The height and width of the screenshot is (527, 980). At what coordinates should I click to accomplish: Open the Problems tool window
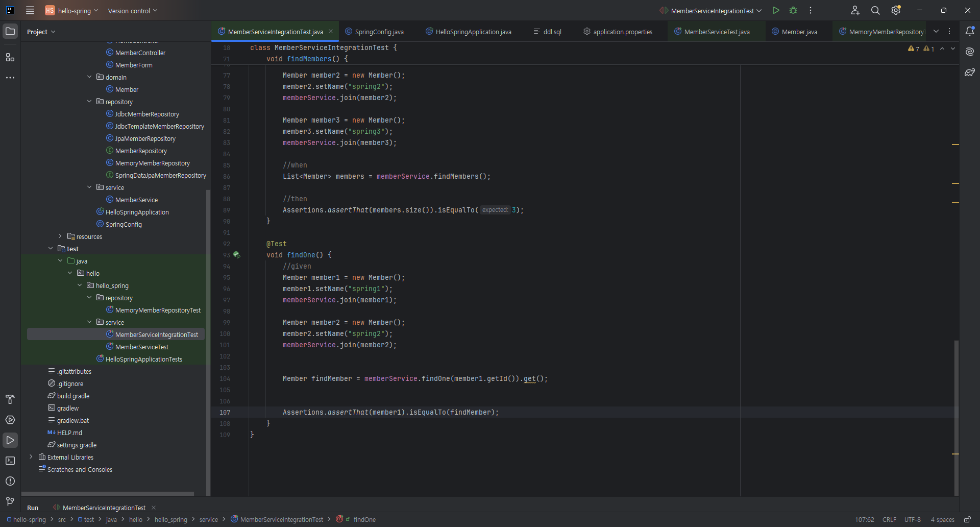[x=10, y=481]
